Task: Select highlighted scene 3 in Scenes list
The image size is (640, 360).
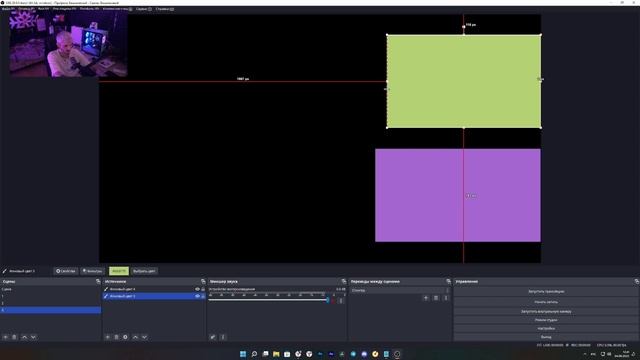Action: 51,310
